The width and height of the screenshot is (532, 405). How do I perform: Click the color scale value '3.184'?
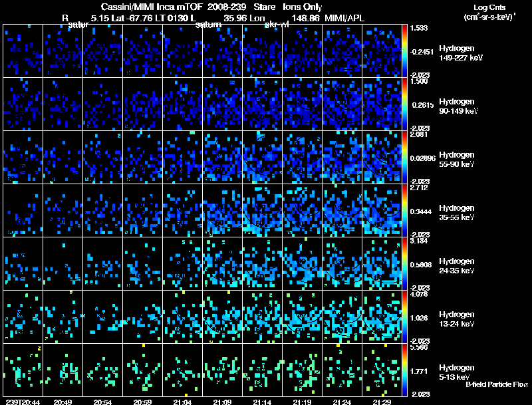pos(419,241)
